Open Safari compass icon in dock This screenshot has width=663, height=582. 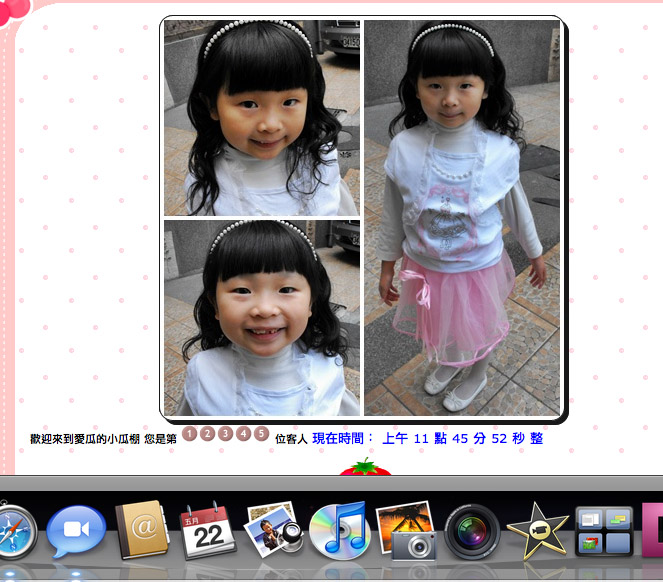point(17,531)
